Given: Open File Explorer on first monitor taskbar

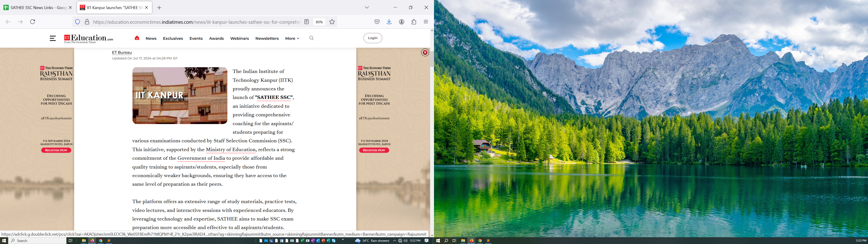Looking at the screenshot, I should (84, 241).
